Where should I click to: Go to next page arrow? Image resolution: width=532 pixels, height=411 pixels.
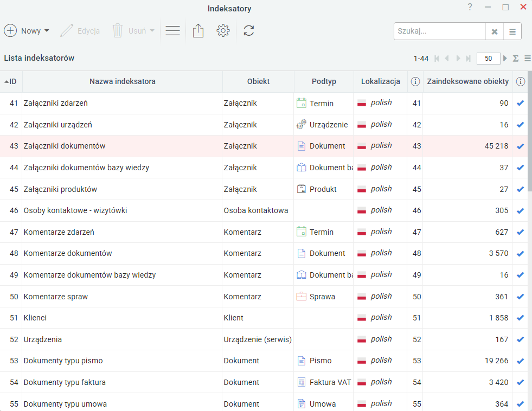[458, 59]
